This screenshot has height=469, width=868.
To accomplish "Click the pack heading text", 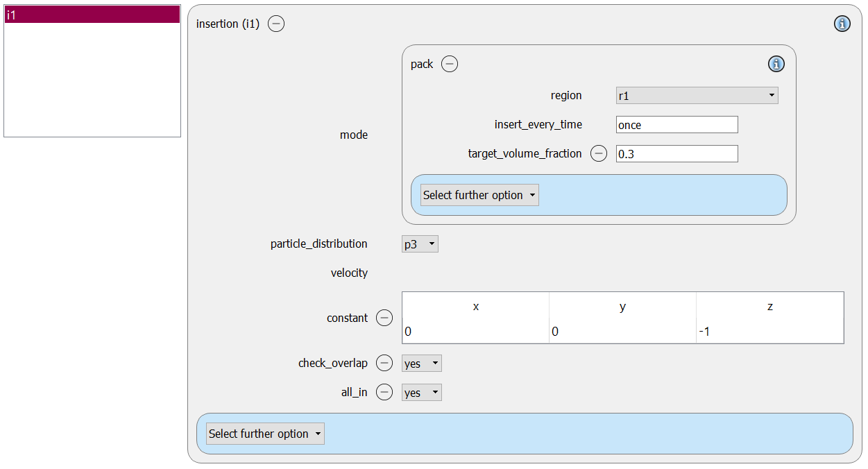I will pos(422,64).
